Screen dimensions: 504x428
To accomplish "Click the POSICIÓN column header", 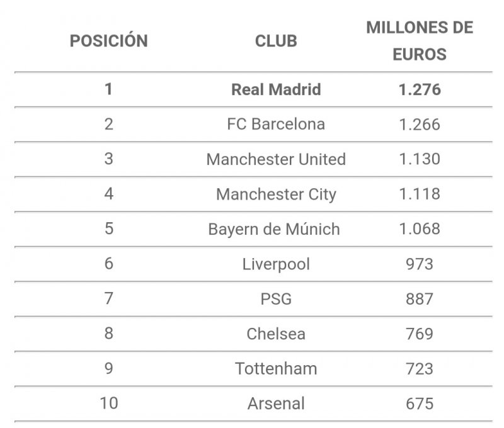I will tap(108, 41).
